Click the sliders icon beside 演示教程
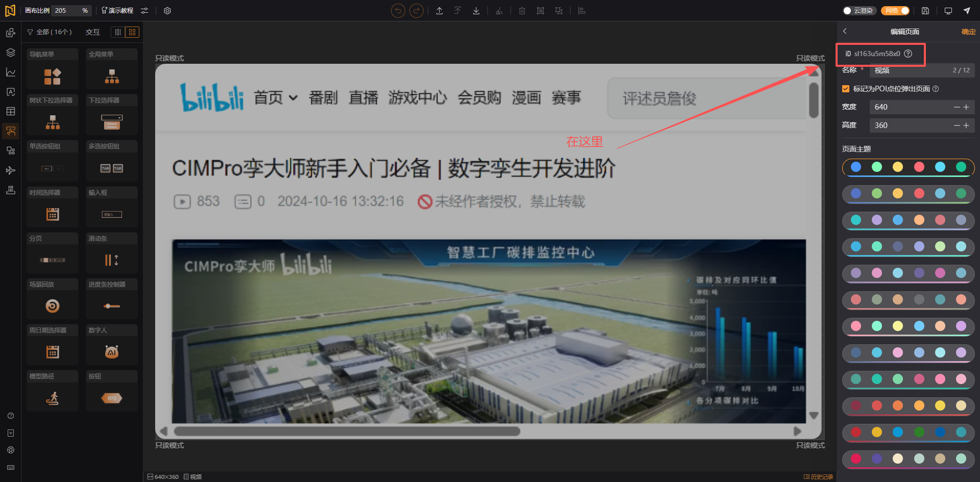980x482 pixels. coord(144,11)
